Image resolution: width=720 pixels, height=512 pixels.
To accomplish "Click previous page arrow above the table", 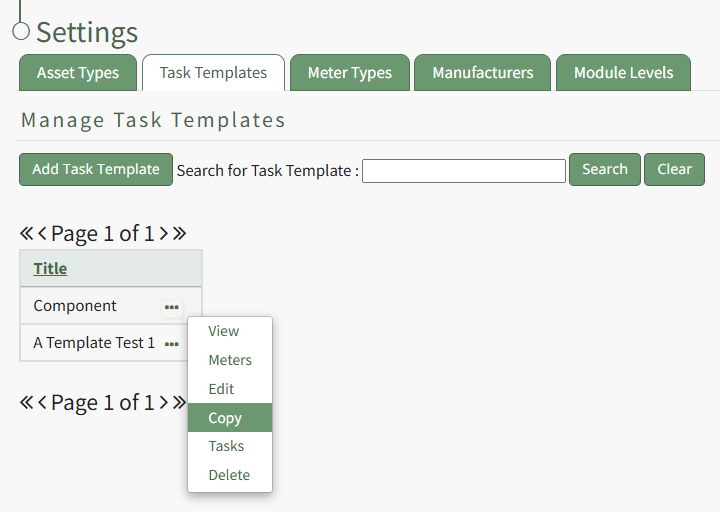I will point(43,234).
